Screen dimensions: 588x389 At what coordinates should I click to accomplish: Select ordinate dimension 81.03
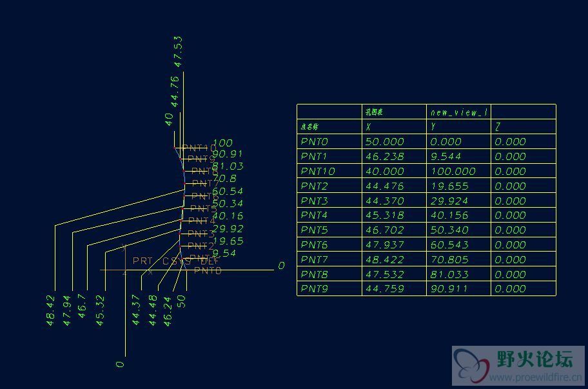[x=229, y=166]
